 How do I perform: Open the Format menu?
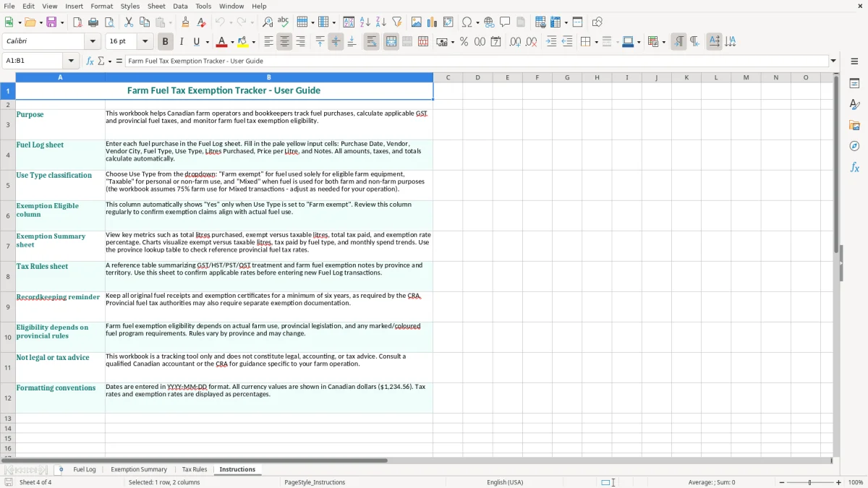[101, 6]
